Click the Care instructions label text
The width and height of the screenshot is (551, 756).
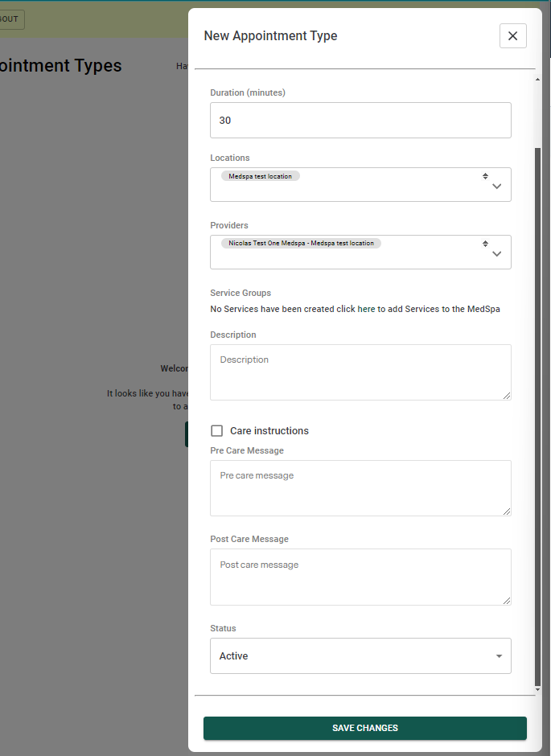(269, 430)
